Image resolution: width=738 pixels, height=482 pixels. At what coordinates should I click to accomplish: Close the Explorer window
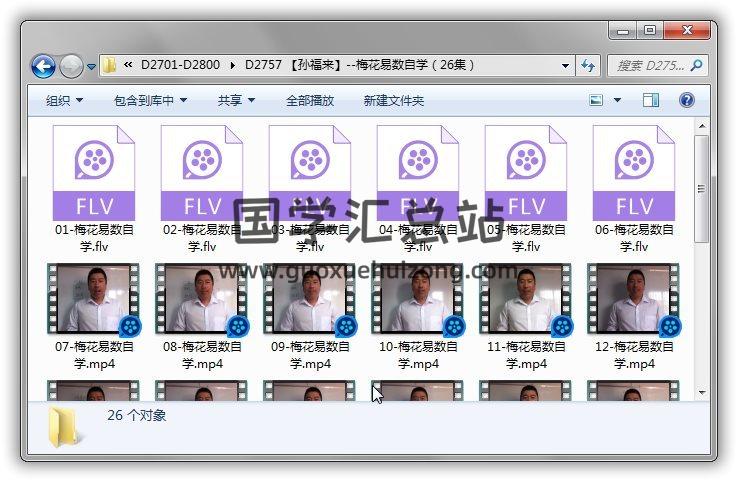click(687, 31)
